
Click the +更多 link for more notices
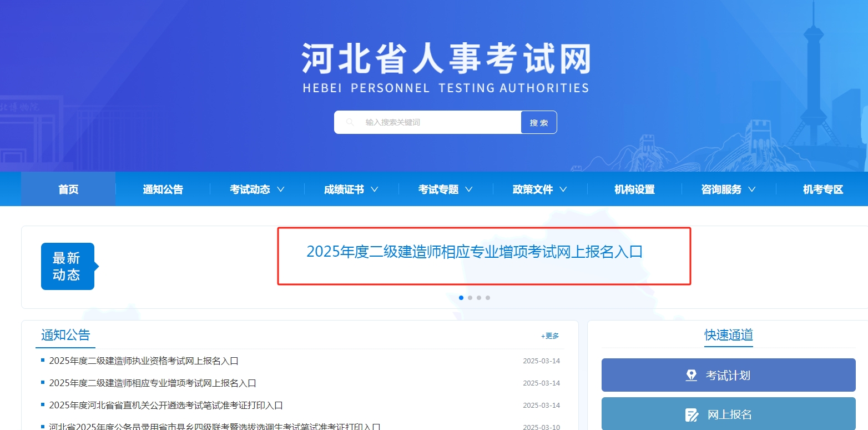(549, 336)
